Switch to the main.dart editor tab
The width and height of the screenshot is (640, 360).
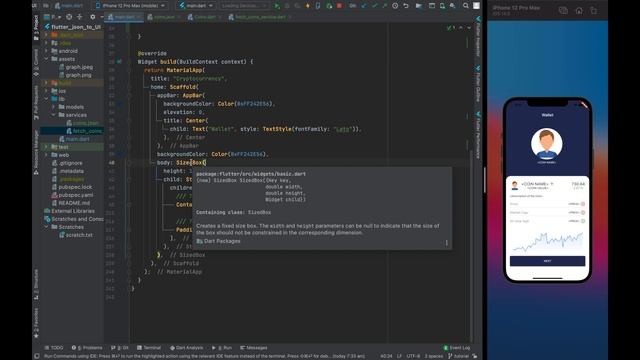(x=124, y=17)
